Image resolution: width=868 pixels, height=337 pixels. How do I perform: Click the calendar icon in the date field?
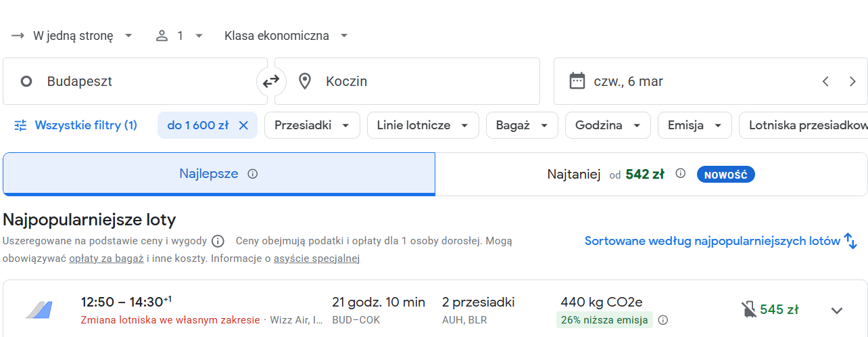point(577,81)
